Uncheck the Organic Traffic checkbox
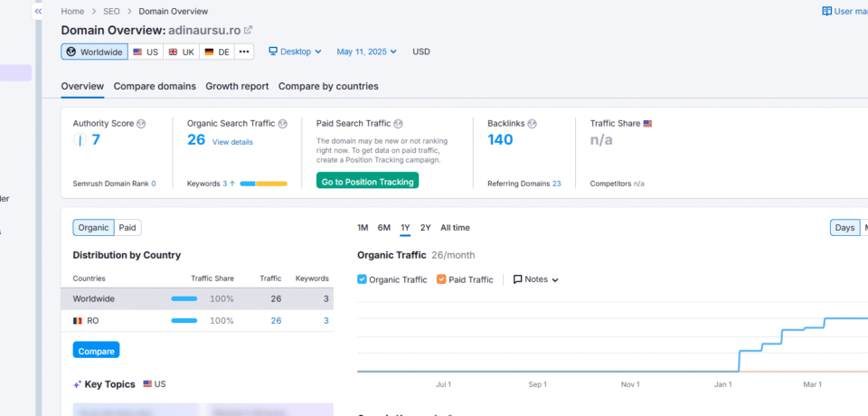Viewport: 868px width, 416px height. click(363, 279)
